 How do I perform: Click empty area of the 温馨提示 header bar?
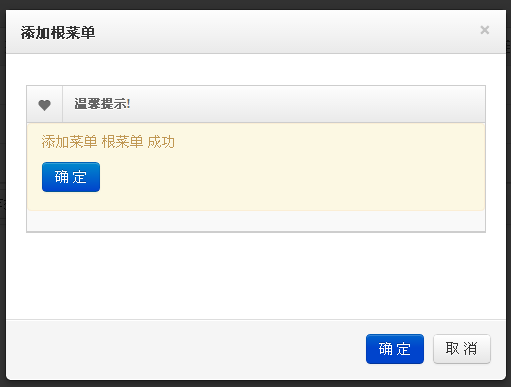click(300, 104)
